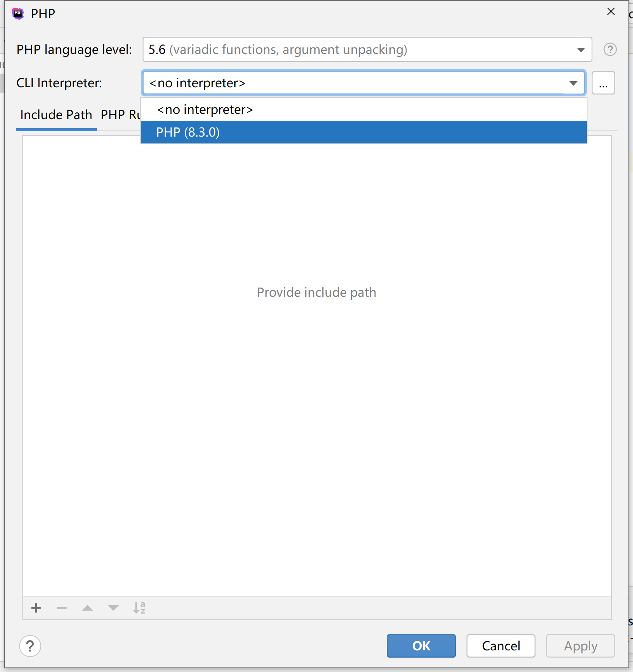This screenshot has height=672, width=633.
Task: Switch to PHP Runtime tab
Action: 120,115
